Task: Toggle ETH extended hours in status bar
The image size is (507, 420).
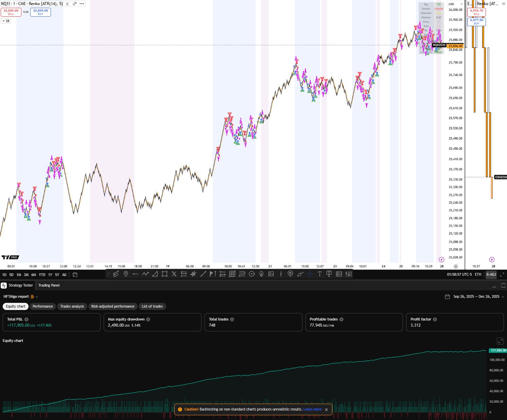Action: (478, 274)
